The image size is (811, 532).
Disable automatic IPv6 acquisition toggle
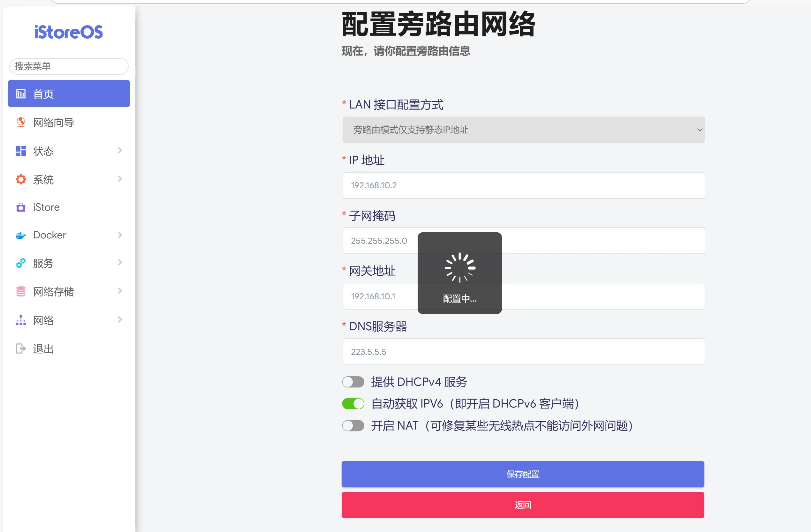point(353,404)
